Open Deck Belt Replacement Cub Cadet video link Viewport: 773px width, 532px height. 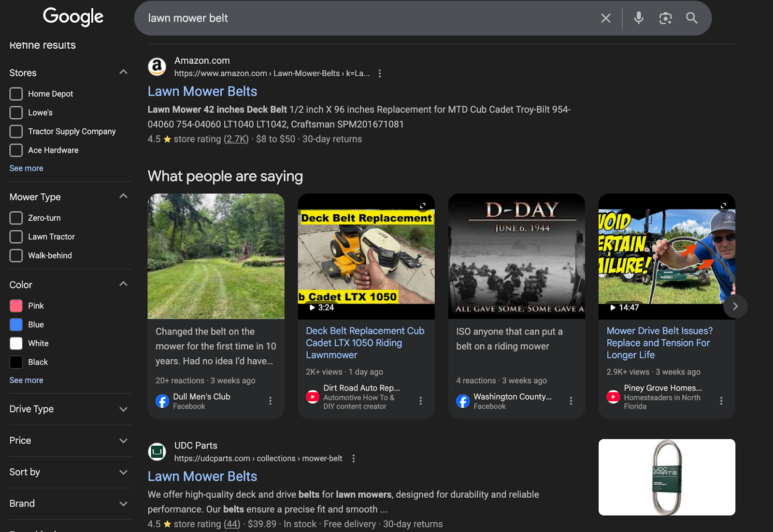pos(365,343)
